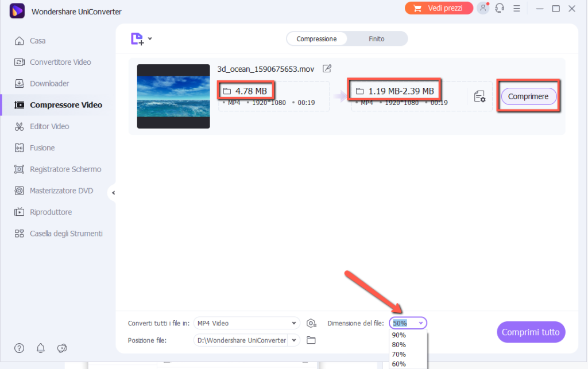
Task: Select Compressore Video sidebar item
Action: [58, 105]
